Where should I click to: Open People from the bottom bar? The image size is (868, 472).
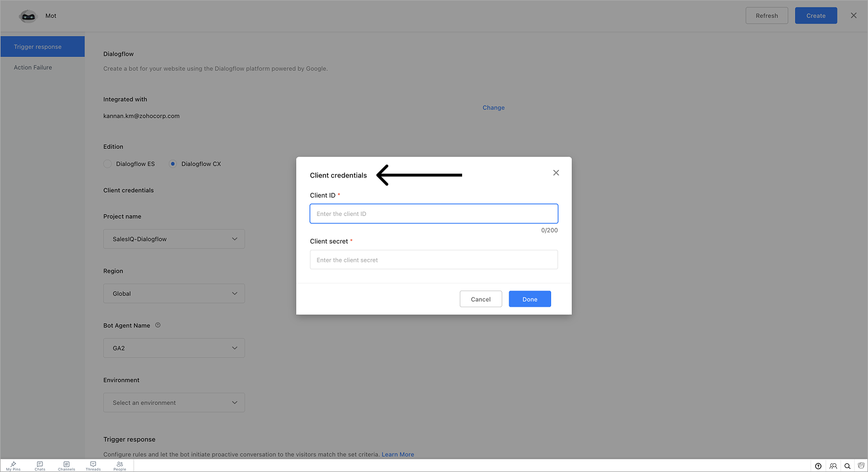tap(119, 466)
